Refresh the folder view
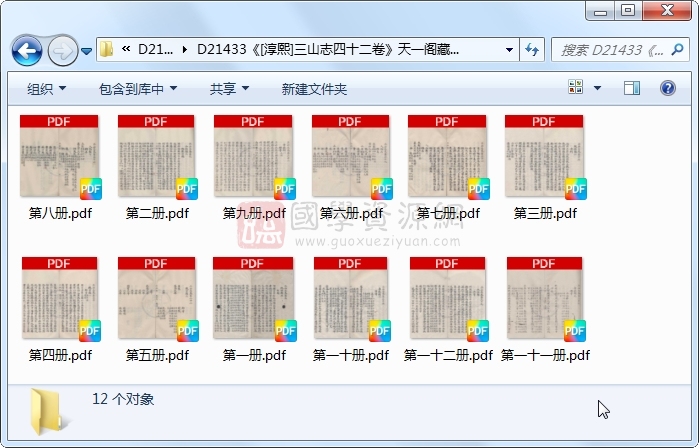699x448 pixels. tap(531, 49)
